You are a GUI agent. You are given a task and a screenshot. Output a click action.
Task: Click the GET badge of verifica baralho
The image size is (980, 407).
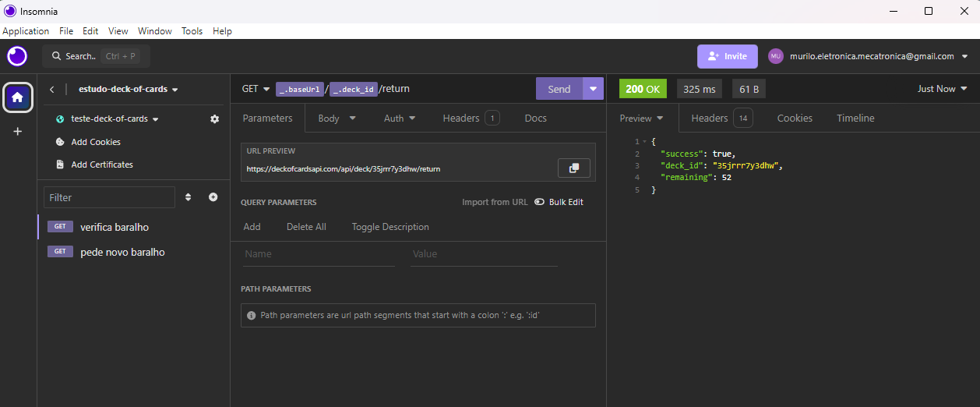coord(59,227)
